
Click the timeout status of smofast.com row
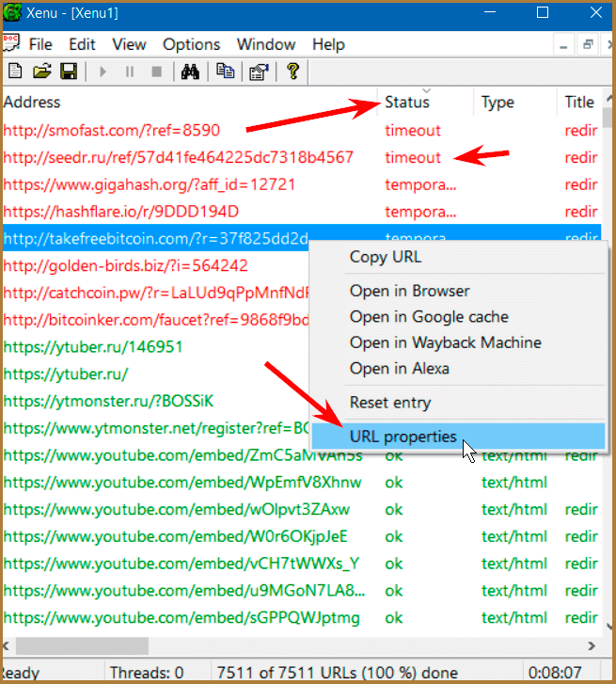[x=413, y=131]
